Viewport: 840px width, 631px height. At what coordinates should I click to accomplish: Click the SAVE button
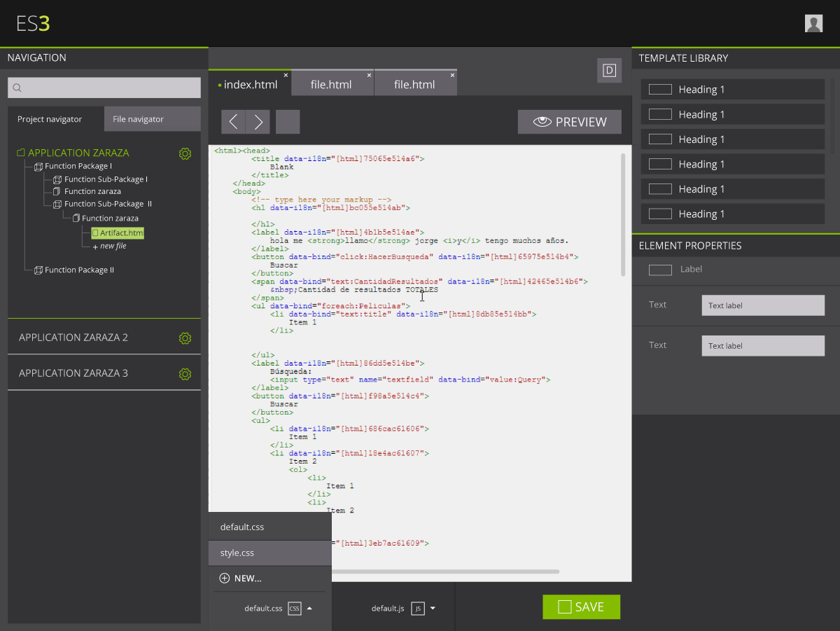click(x=582, y=607)
